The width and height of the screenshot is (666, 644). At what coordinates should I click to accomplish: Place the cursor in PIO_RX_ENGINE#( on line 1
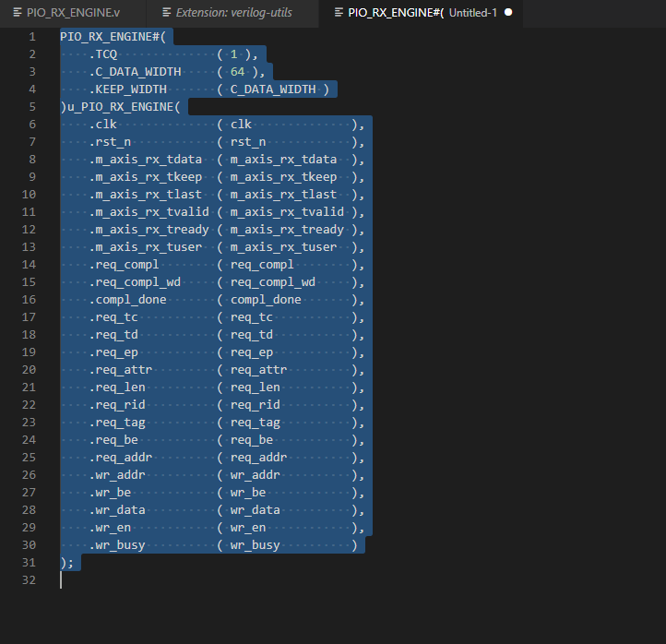pos(113,37)
